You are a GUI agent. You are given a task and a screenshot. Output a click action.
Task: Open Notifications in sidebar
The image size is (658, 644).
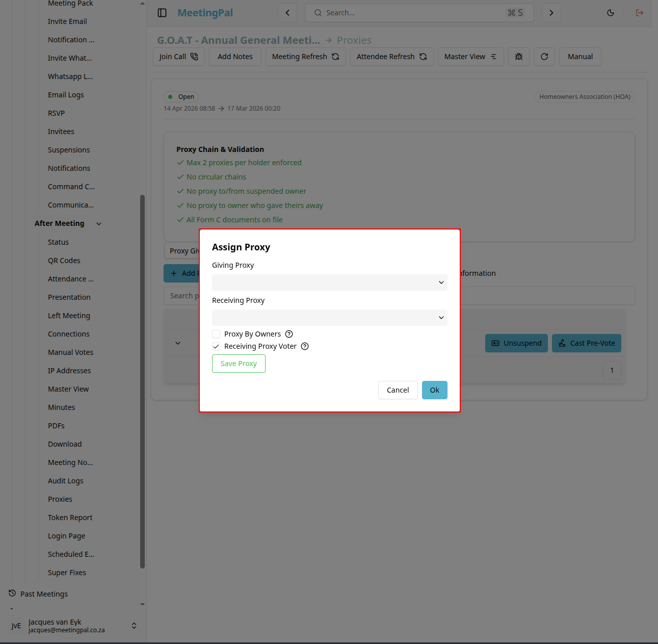click(x=69, y=168)
